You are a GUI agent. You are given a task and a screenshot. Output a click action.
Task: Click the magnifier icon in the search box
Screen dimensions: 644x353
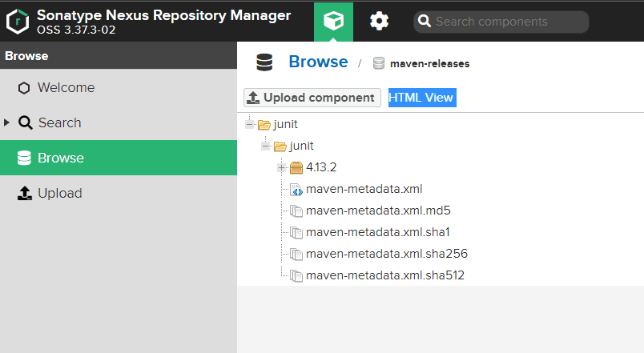tap(425, 22)
